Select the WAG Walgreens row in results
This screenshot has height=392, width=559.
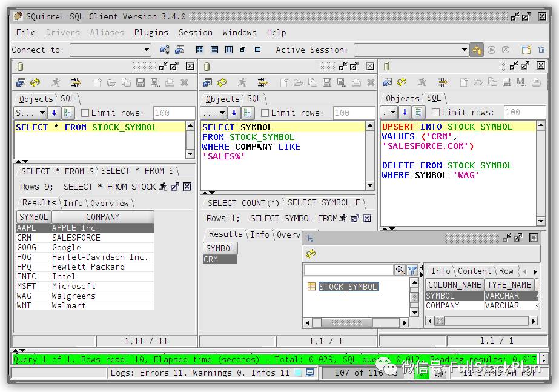tap(61, 296)
